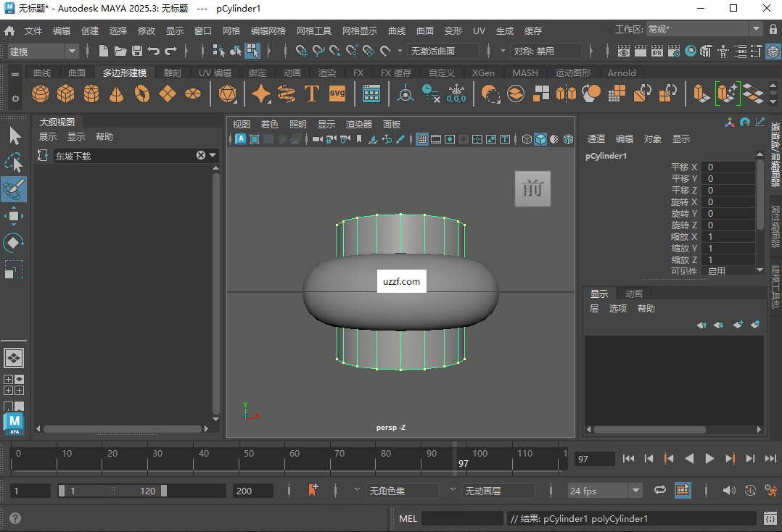Open the 建模 menu set dropdown
782x532 pixels.
[x=41, y=51]
